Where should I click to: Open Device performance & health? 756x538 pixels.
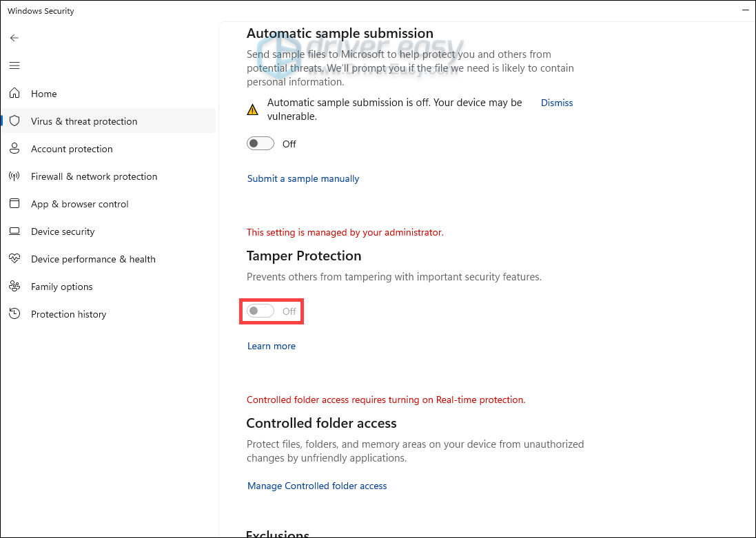pos(108,259)
